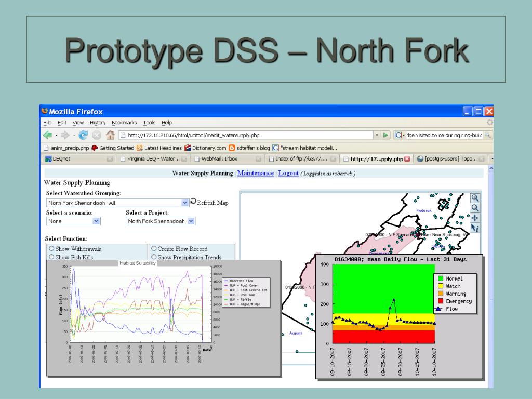Select the map Pan tool
This screenshot has height=399, width=532.
point(474,218)
